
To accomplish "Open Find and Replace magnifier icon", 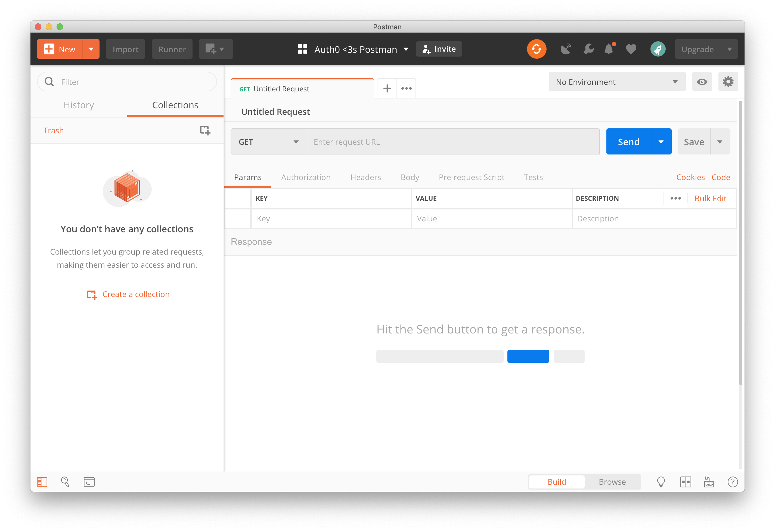I will tap(65, 482).
